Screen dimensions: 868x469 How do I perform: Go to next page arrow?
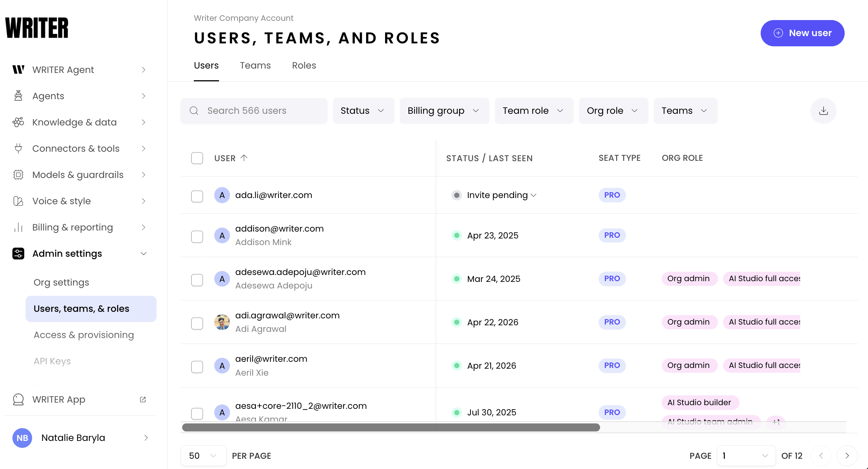(847, 456)
